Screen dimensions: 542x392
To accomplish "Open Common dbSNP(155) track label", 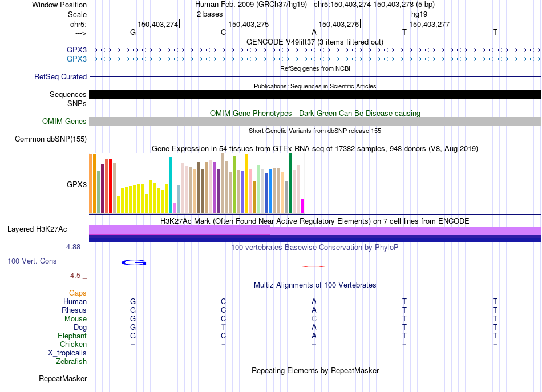I will [x=50, y=139].
